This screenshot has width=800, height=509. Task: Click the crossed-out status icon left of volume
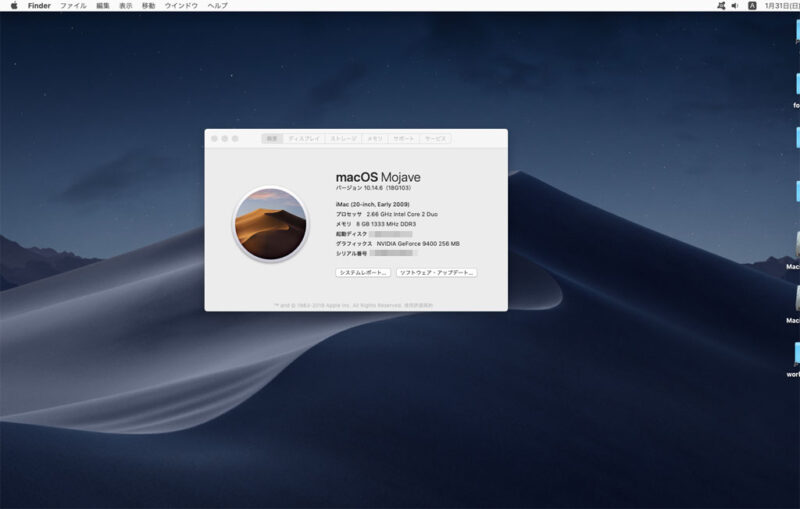(x=721, y=6)
